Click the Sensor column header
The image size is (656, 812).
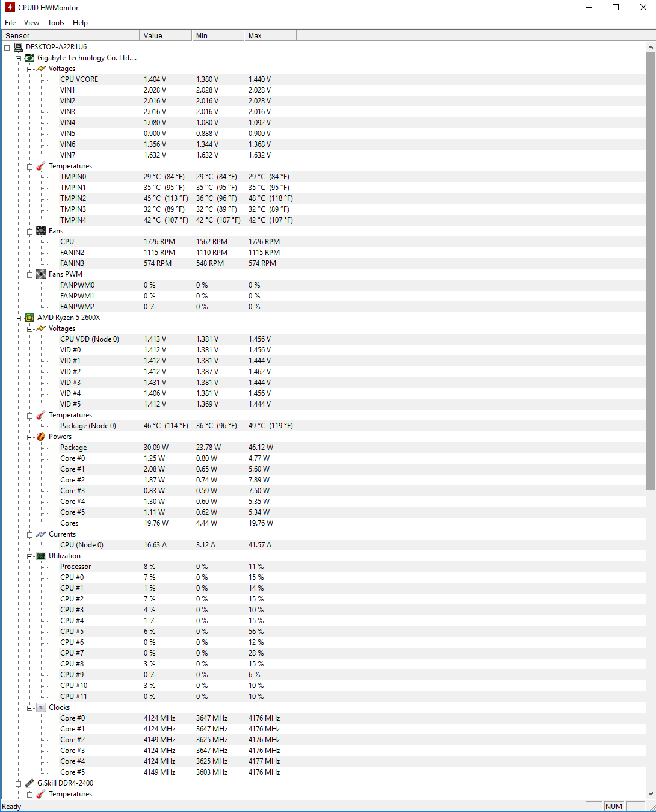coord(70,35)
